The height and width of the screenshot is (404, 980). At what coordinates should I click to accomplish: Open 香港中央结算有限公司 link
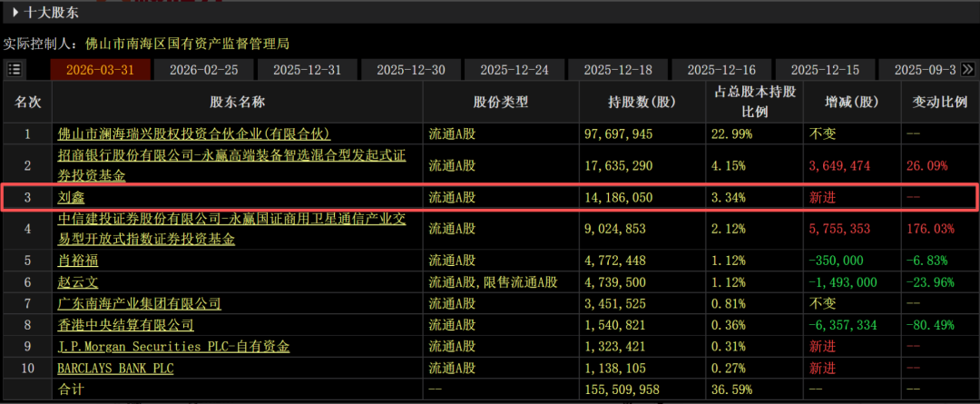[125, 324]
